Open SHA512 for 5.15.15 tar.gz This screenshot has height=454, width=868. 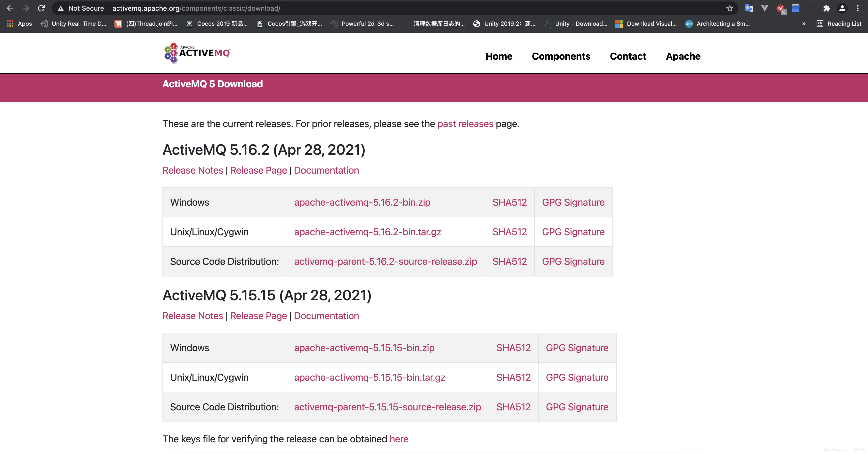click(x=514, y=378)
